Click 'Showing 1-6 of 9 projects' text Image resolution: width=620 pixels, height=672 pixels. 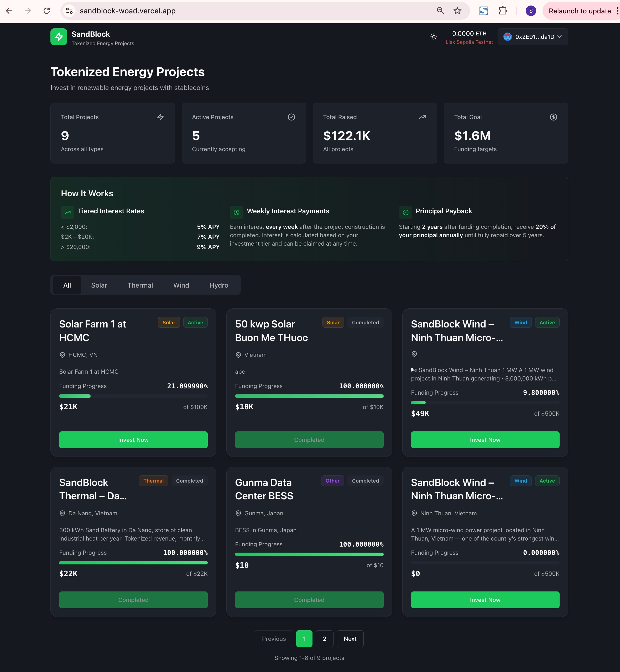click(309, 658)
